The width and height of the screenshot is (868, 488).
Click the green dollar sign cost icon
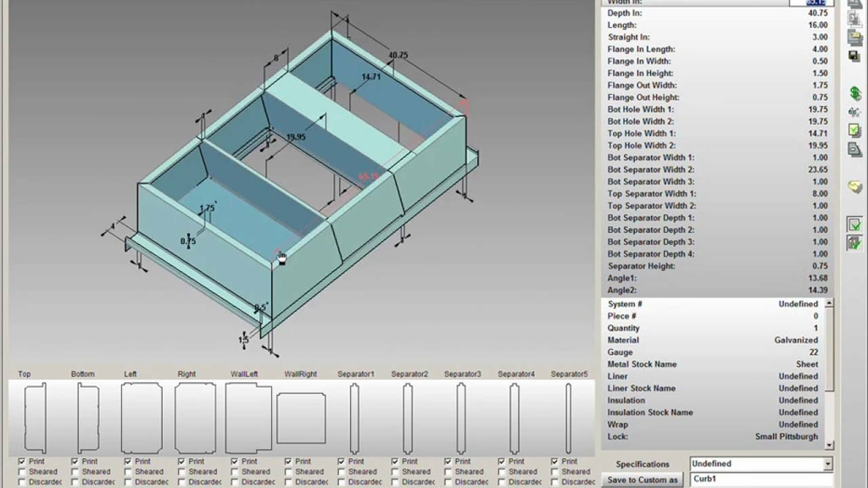coord(854,93)
